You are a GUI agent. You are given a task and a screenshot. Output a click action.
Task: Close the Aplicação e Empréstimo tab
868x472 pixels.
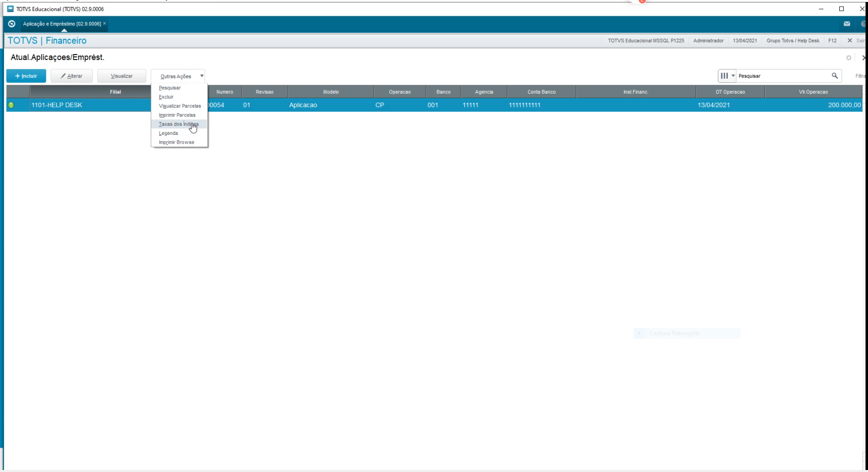(x=105, y=24)
